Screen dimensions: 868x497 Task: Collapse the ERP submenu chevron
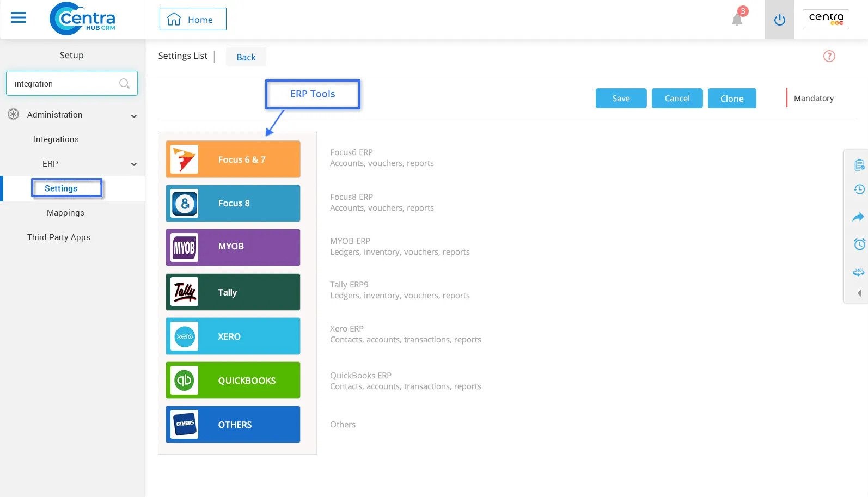pyautogui.click(x=134, y=164)
